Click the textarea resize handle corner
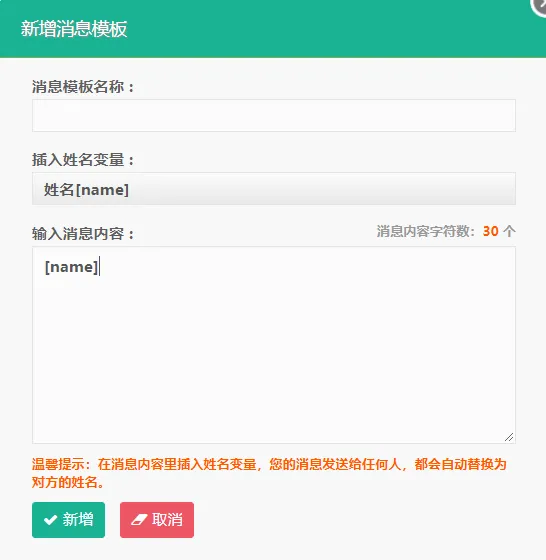The image size is (546, 560). pyautogui.click(x=509, y=437)
